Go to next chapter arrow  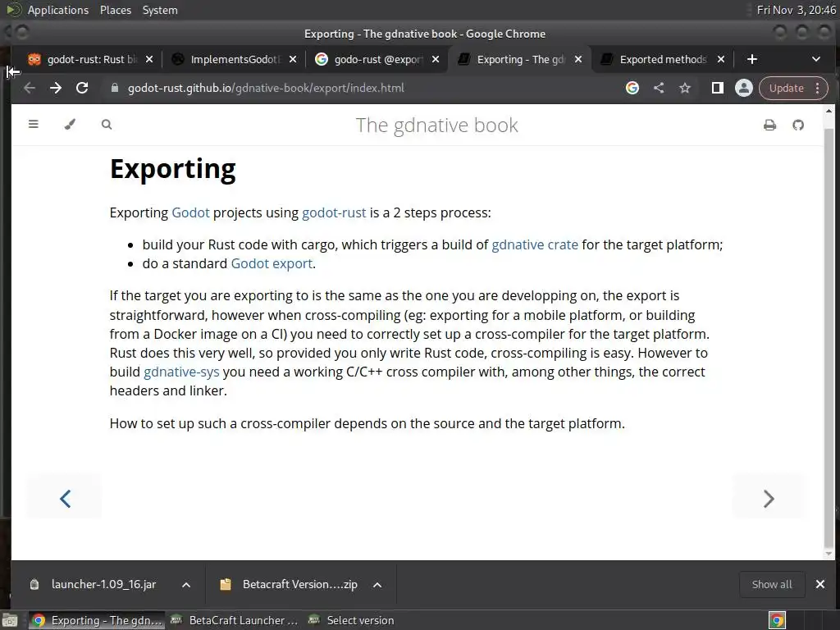point(768,498)
